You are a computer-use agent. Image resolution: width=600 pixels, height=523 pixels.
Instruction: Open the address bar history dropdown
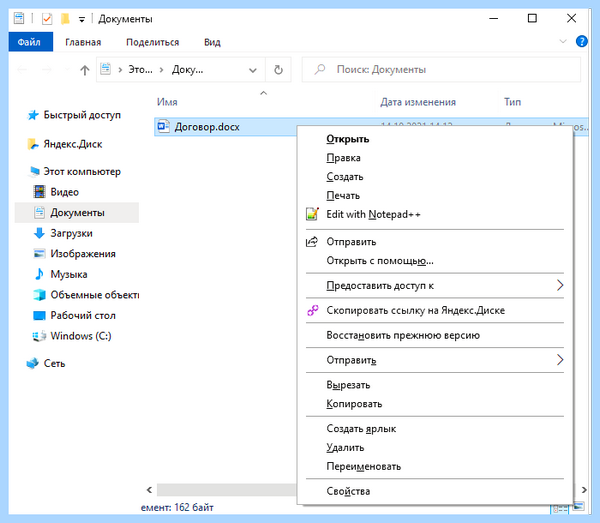coord(253,70)
